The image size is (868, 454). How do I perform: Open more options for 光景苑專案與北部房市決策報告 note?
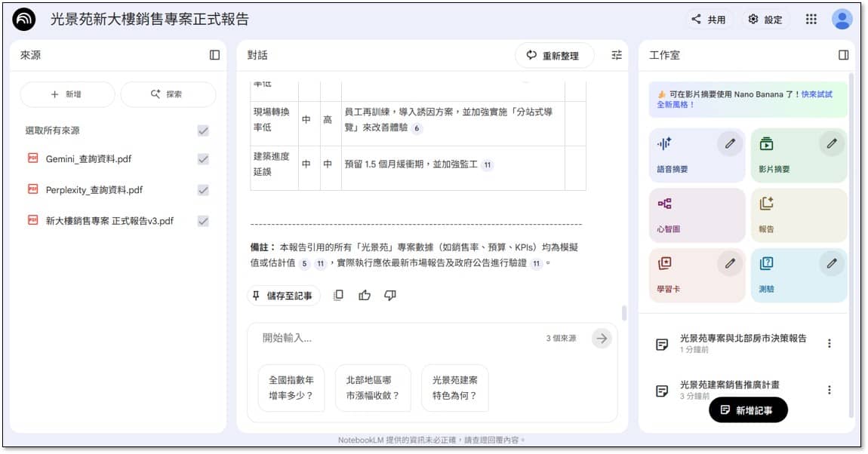tap(829, 344)
